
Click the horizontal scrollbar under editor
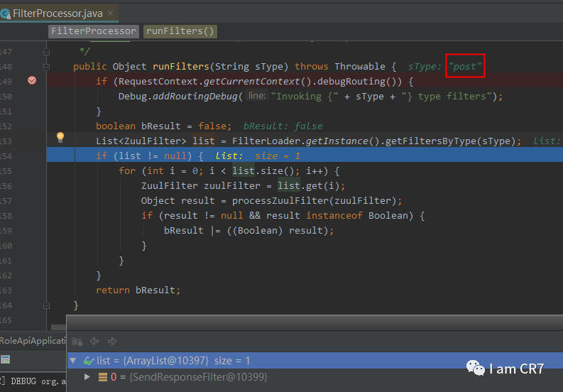click(58, 327)
